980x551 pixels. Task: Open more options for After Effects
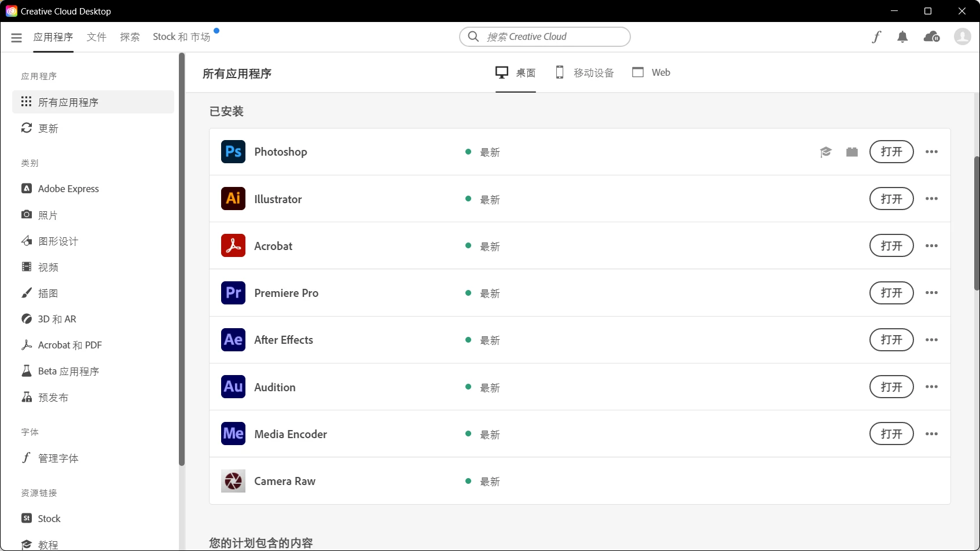pyautogui.click(x=931, y=340)
